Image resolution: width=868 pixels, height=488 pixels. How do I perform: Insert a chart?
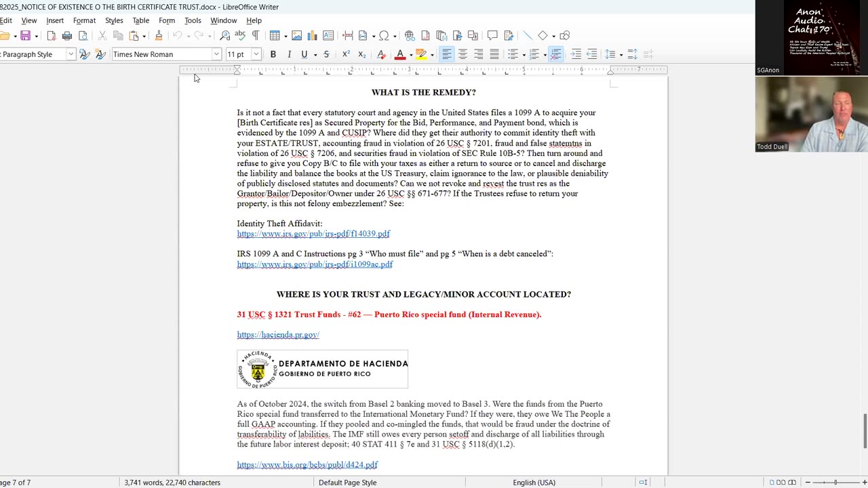pos(313,36)
